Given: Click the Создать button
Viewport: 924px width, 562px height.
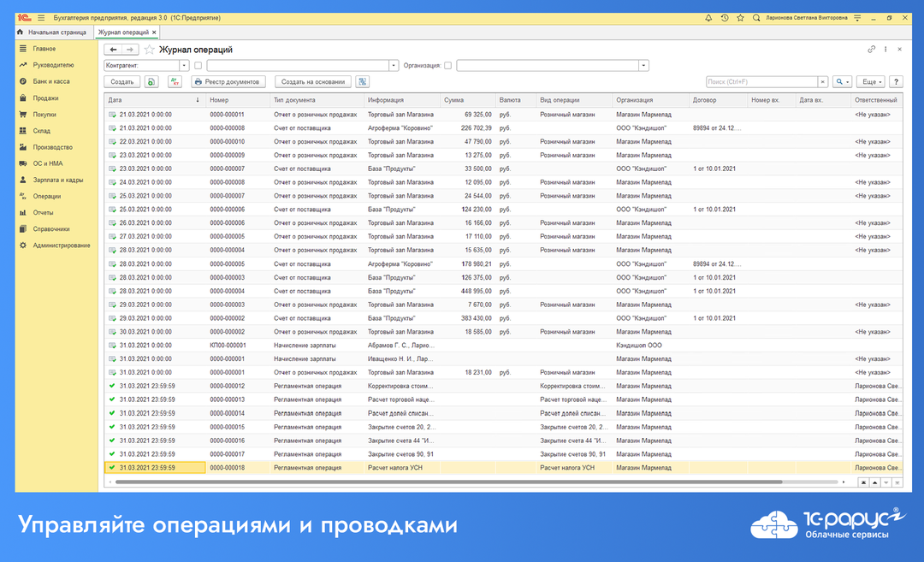Looking at the screenshot, I should point(123,80).
